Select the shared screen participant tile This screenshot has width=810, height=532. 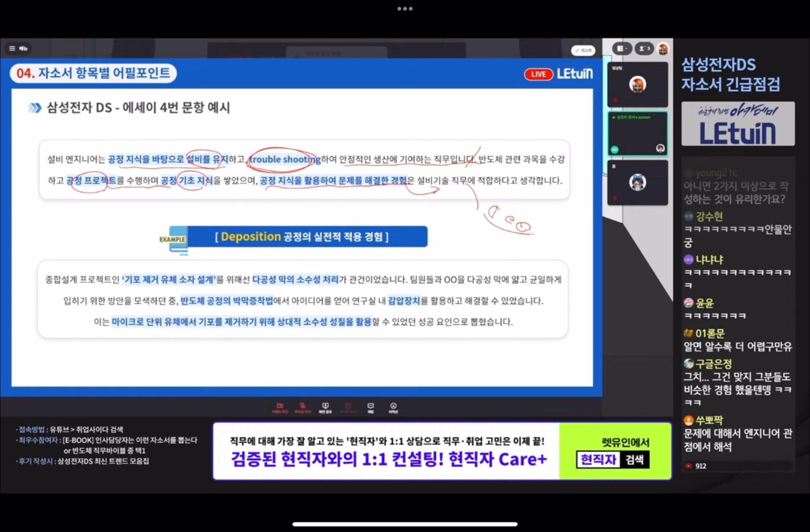(x=637, y=133)
